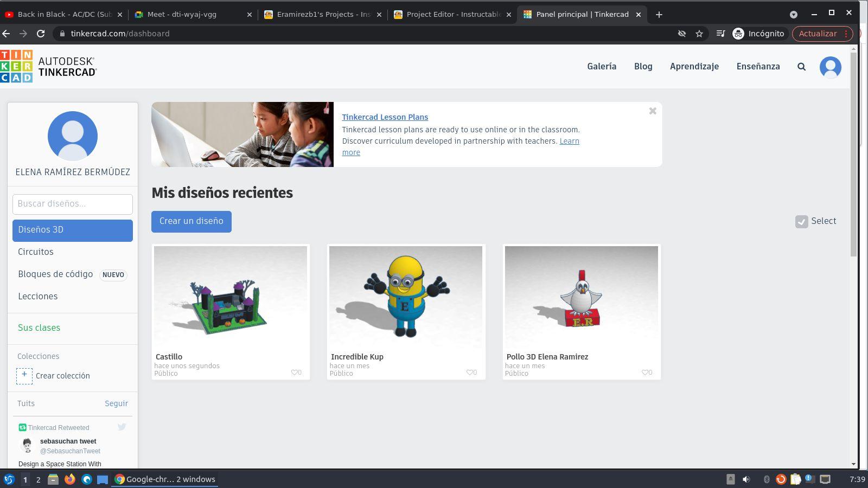Open a new browser tab
Image resolution: width=868 pixels, height=488 pixels.
(659, 15)
